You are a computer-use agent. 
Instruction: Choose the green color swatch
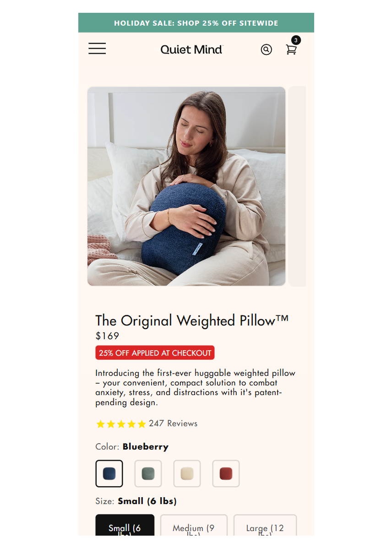coord(148,473)
